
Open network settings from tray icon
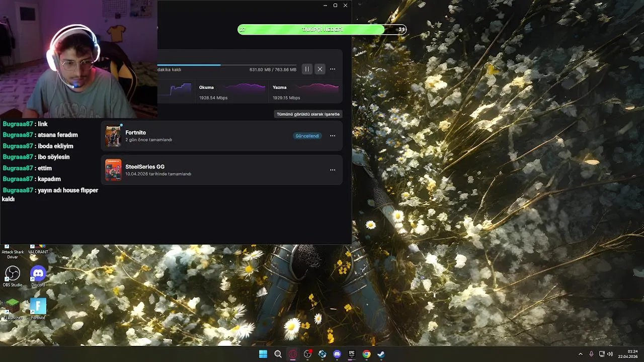(602, 354)
